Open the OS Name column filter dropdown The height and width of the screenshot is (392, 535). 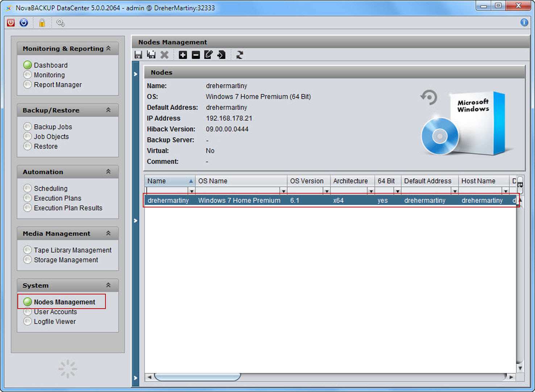(283, 190)
